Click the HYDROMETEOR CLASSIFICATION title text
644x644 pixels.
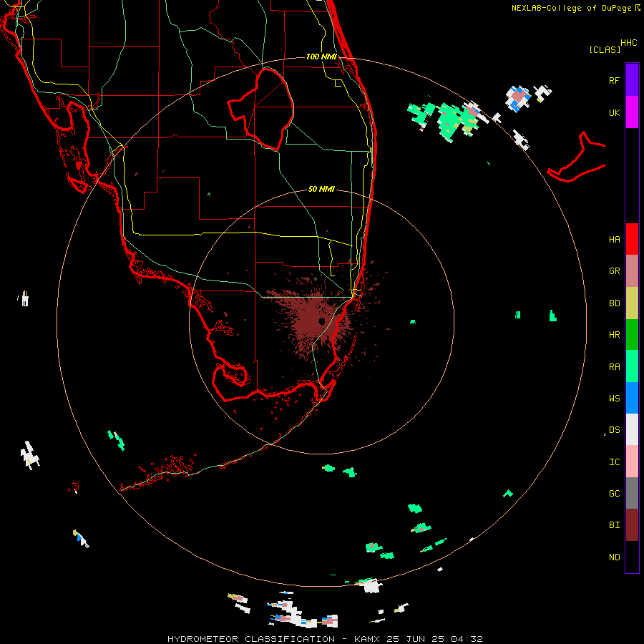tap(250, 639)
